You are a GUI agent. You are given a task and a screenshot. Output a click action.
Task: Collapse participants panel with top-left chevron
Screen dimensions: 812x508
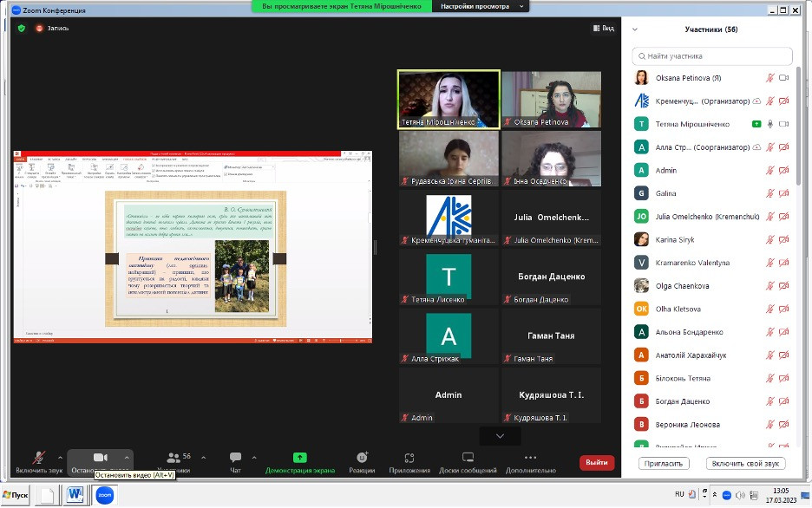coord(635,29)
